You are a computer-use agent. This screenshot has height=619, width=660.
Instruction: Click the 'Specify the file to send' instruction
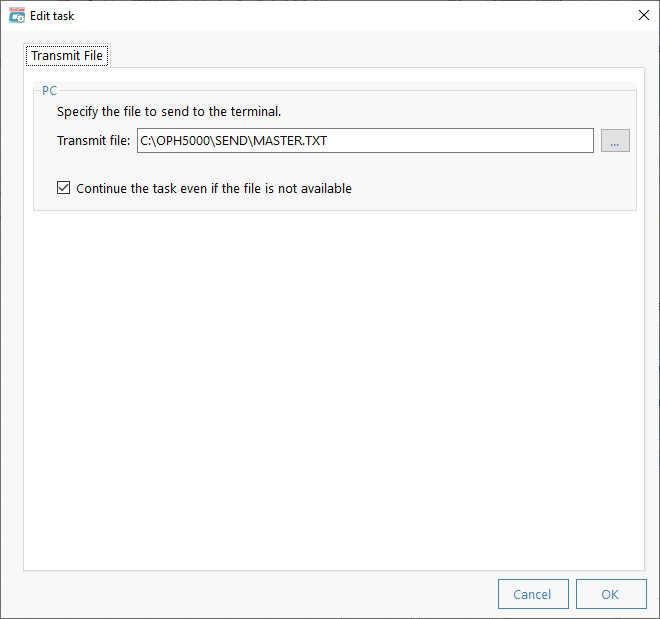click(169, 112)
